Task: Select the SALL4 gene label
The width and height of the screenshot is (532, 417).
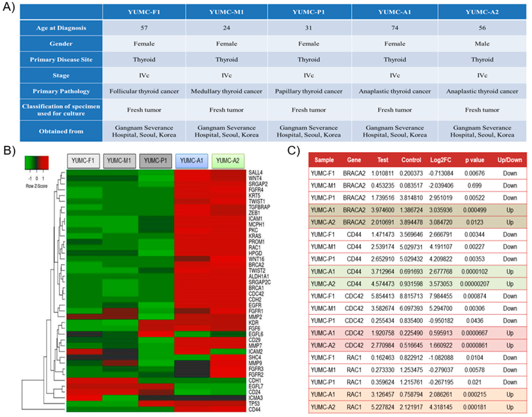Action: coord(255,173)
